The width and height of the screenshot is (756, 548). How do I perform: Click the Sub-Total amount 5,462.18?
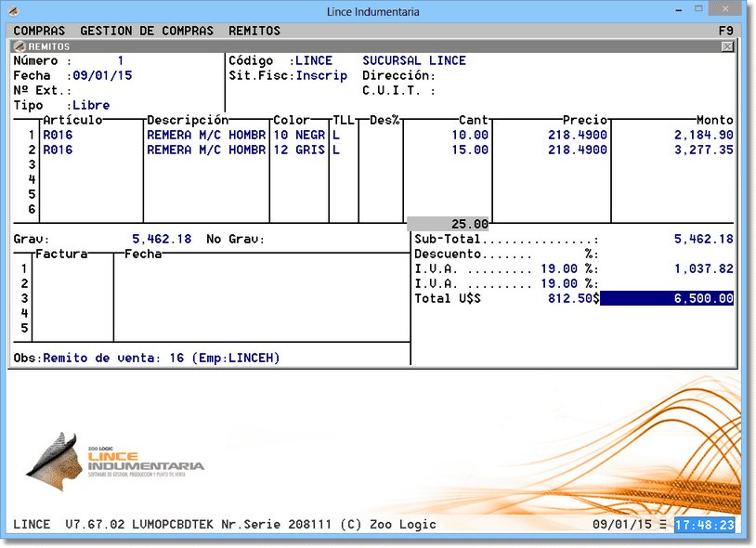pyautogui.click(x=704, y=239)
